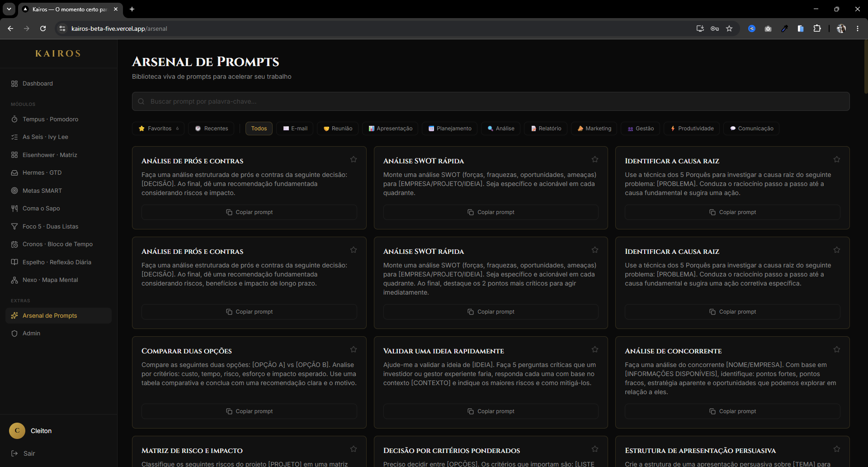Viewport: 868px width, 467px height.
Task: Filter prompts by Produtividade
Action: pyautogui.click(x=692, y=129)
